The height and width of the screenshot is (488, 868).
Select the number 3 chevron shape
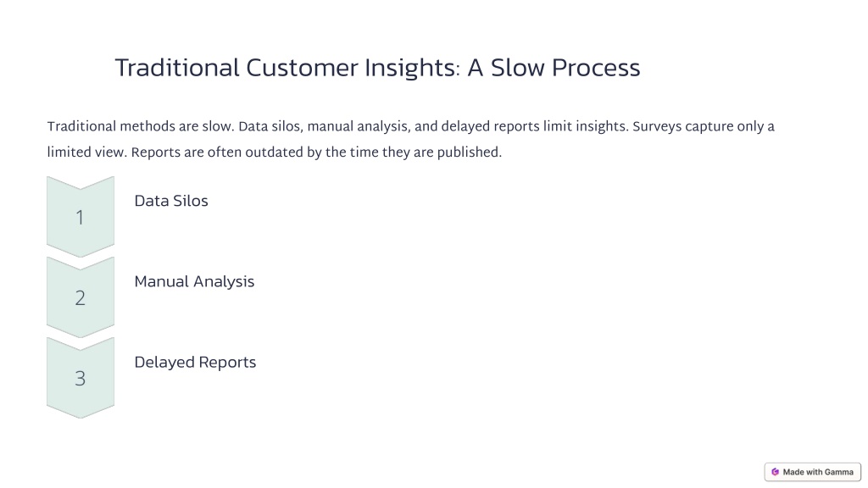coord(81,378)
